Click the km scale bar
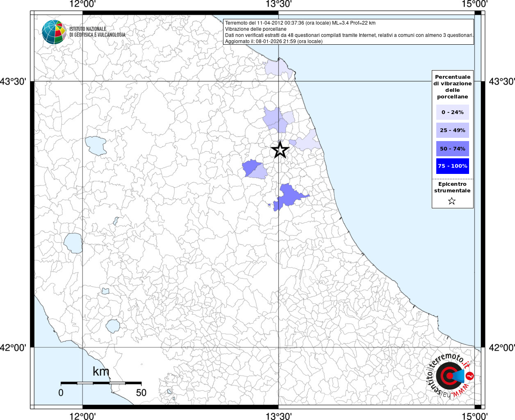 tap(101, 383)
